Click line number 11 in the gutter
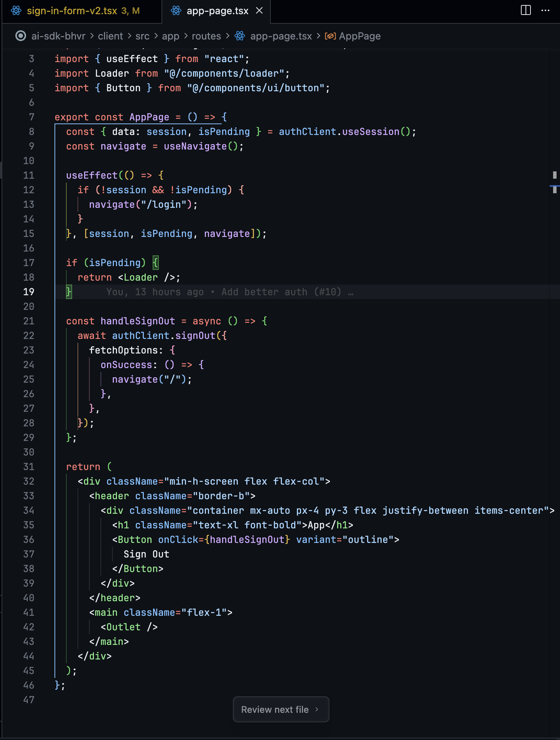Viewport: 560px width, 740px height. click(29, 176)
